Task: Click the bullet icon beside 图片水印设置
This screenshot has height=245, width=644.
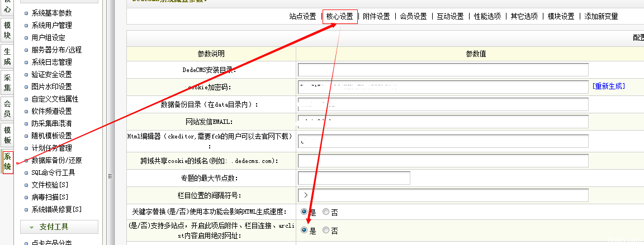Action: point(26,87)
